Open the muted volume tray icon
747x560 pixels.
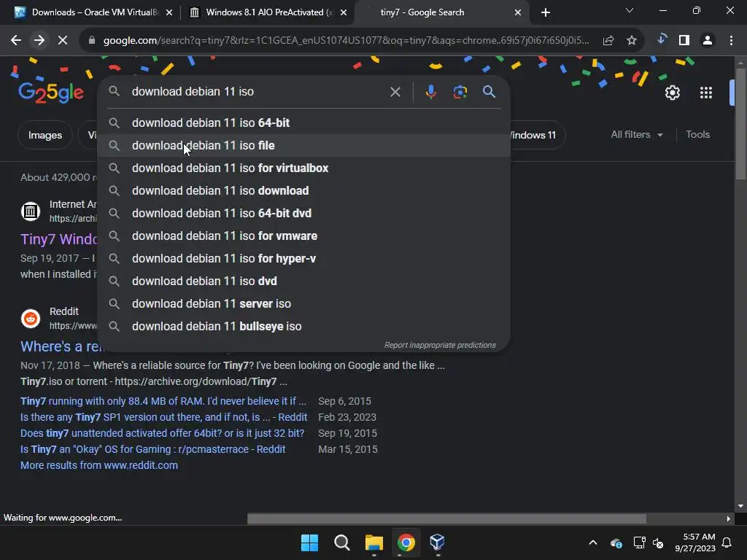[659, 542]
